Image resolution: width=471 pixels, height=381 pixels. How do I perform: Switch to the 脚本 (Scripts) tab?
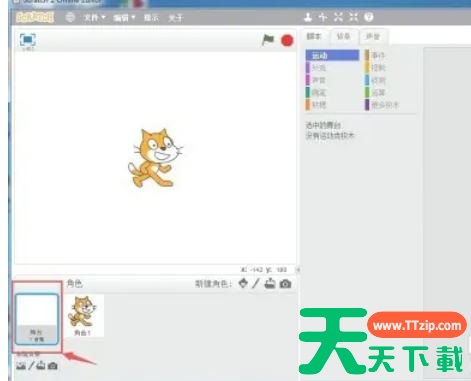coord(314,36)
